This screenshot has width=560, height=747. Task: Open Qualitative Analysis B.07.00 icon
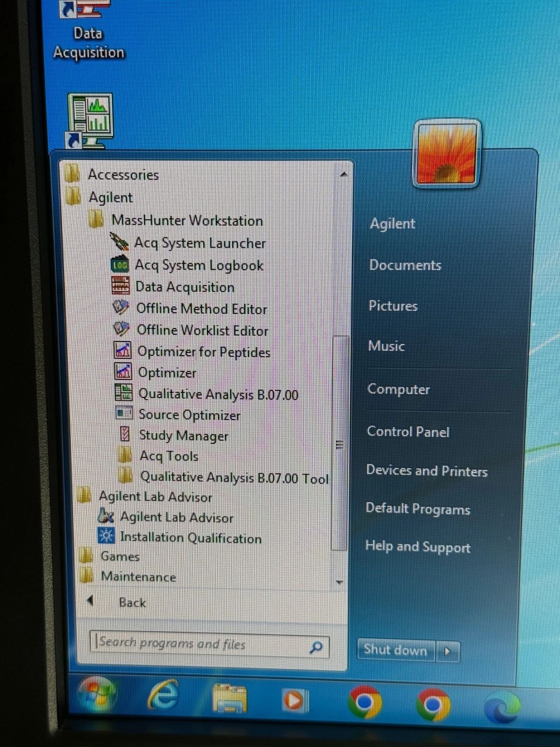click(x=124, y=393)
